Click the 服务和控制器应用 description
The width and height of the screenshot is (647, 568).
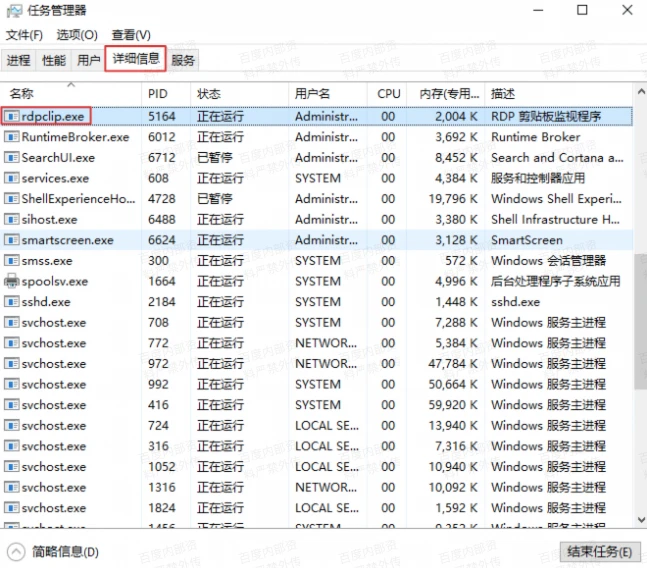[x=538, y=178]
